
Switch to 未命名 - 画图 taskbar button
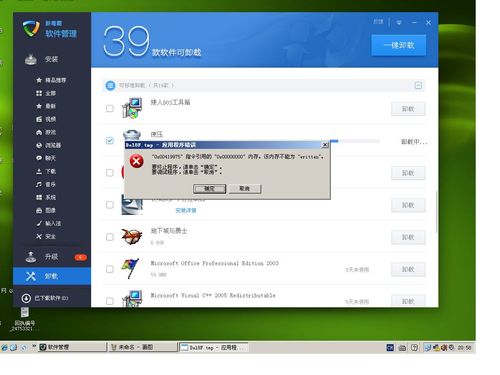(143, 347)
